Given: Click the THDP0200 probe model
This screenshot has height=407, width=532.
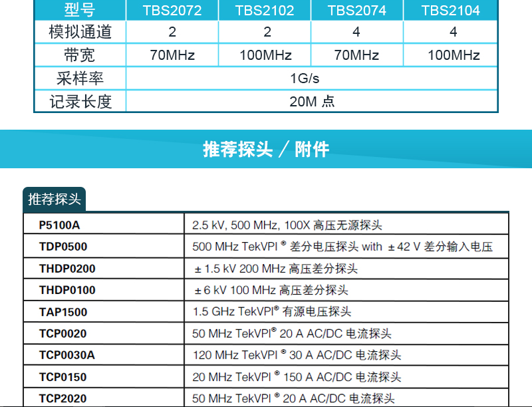Looking at the screenshot, I should point(67,268).
